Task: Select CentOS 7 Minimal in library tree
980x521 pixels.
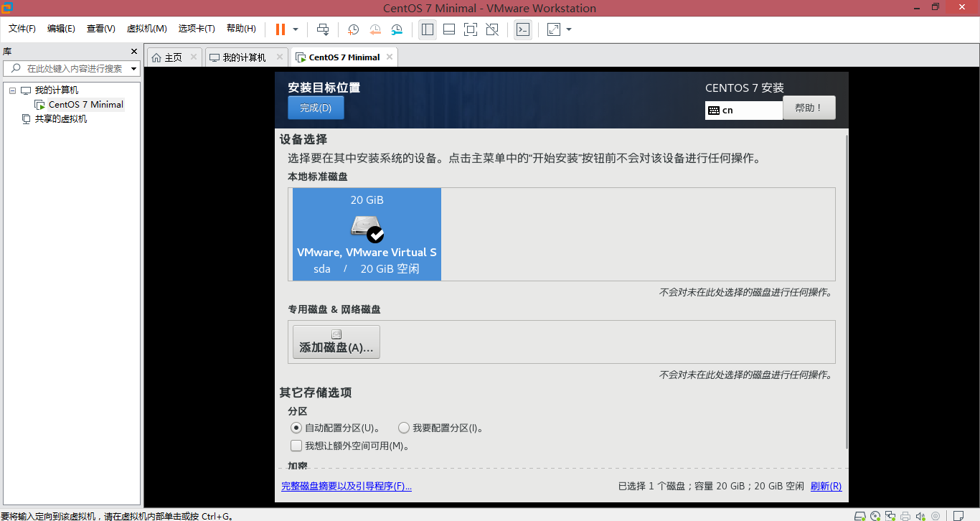Action: click(86, 105)
